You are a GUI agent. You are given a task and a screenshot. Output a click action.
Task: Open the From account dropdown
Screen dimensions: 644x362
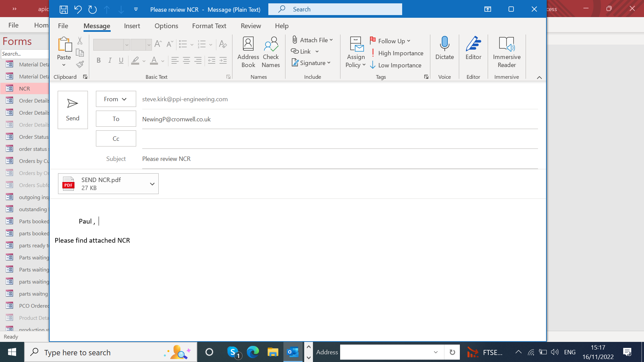tap(116, 99)
